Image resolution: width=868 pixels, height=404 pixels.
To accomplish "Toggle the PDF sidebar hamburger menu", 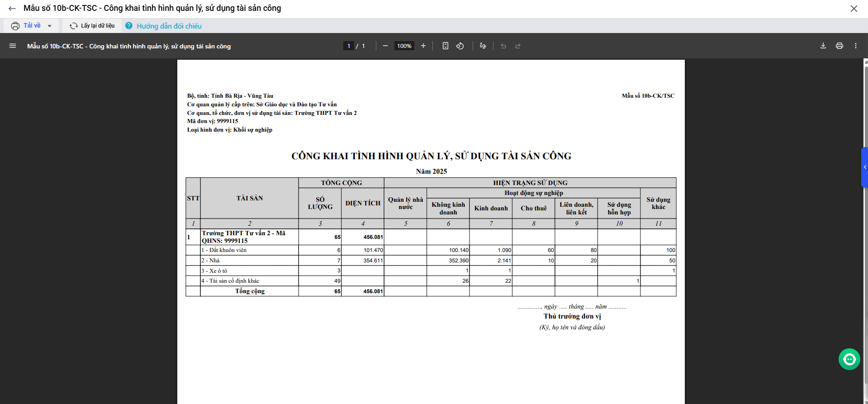I will pyautogui.click(x=13, y=46).
